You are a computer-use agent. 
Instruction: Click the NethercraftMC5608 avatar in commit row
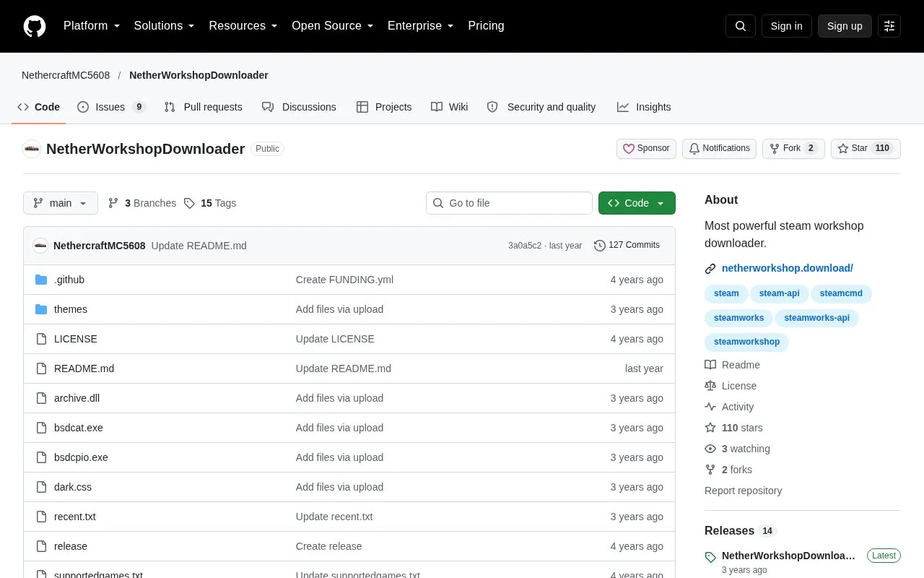point(40,246)
